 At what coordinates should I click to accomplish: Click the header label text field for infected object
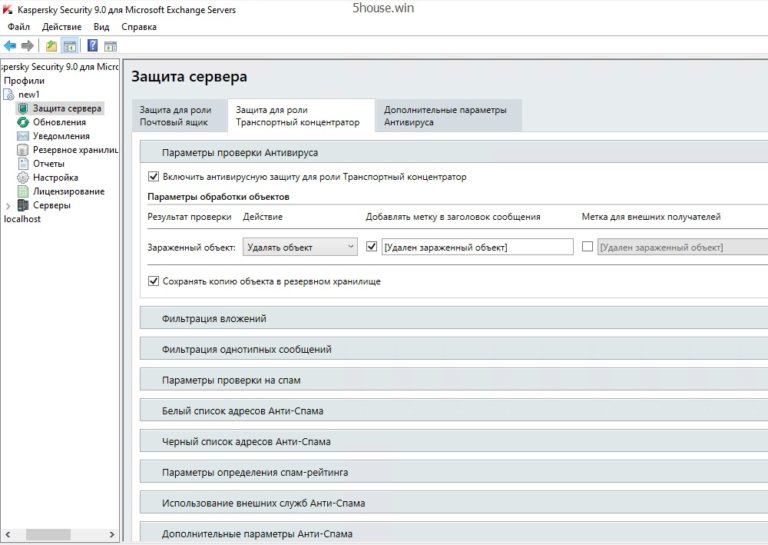click(x=477, y=247)
